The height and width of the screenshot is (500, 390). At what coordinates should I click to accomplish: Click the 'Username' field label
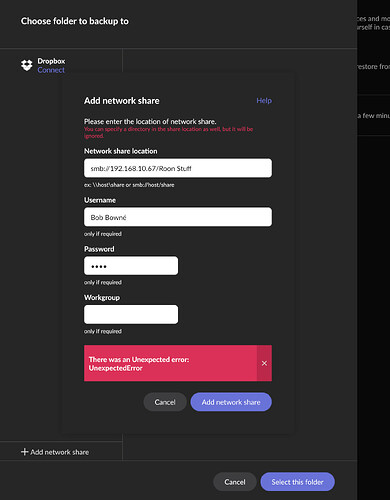100,200
